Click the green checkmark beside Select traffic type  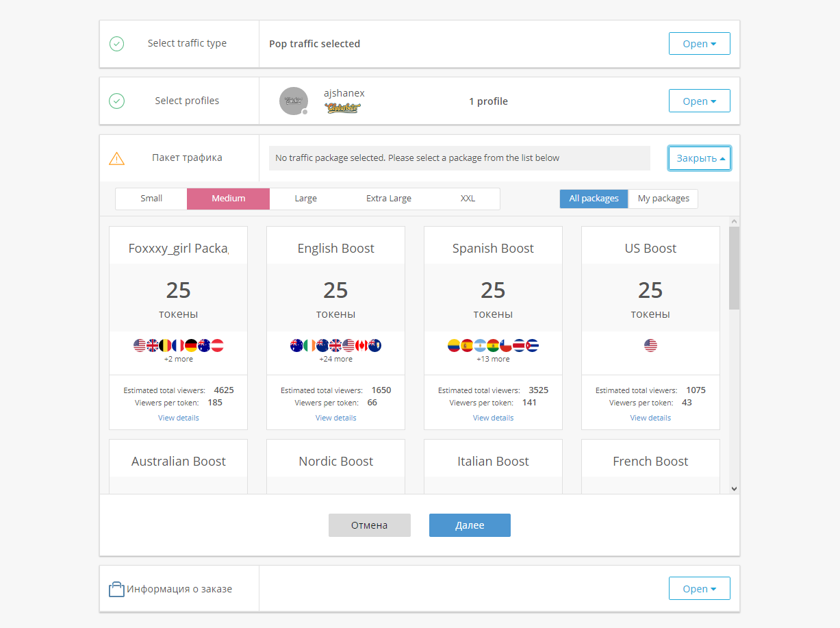tap(117, 44)
